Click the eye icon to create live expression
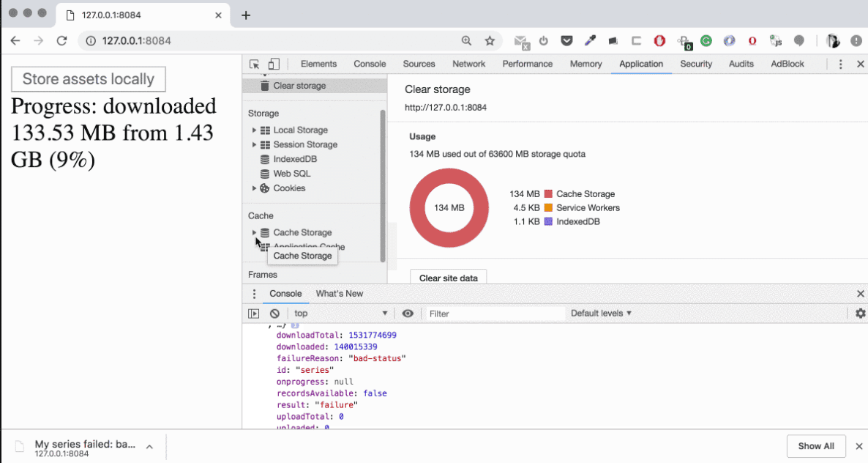The height and width of the screenshot is (463, 868). pos(408,313)
